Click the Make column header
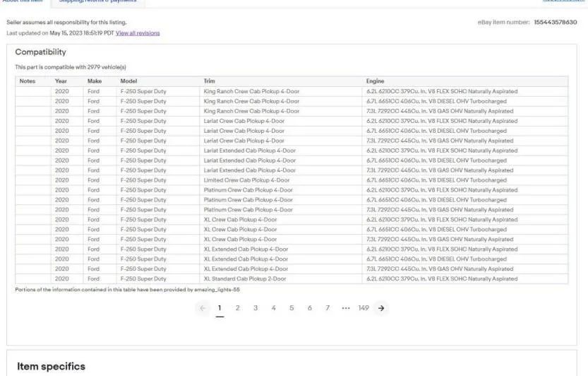 point(95,81)
